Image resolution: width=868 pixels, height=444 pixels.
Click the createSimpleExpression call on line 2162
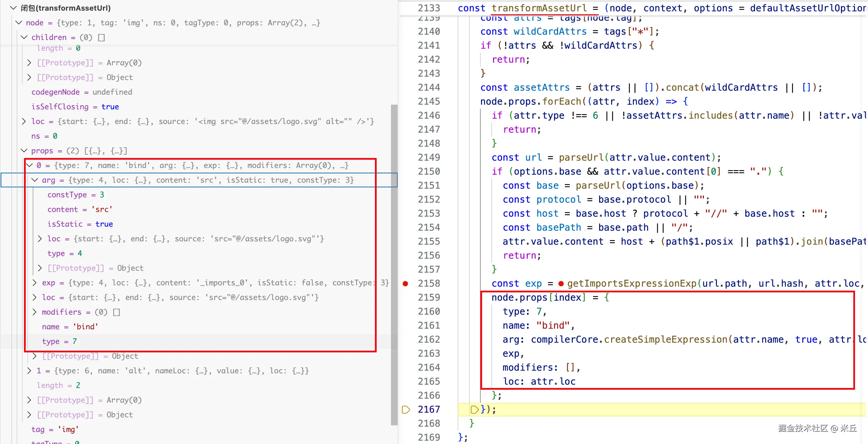[666, 340]
